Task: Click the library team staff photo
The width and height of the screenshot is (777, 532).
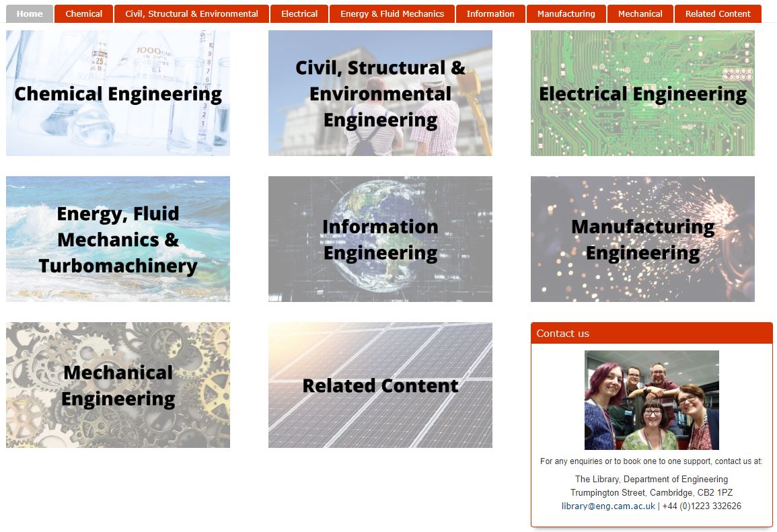Action: [651, 400]
